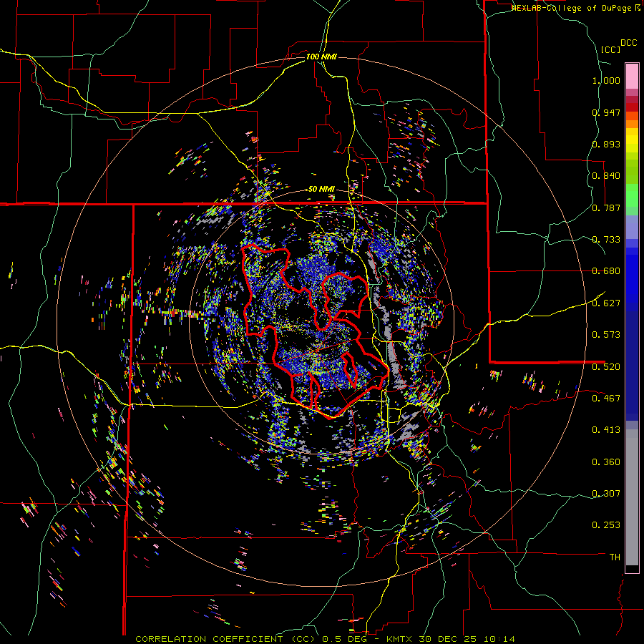The width and height of the screenshot is (644, 644).
Task: Click the 50 NMI range ring label
Action: pyautogui.click(x=321, y=190)
